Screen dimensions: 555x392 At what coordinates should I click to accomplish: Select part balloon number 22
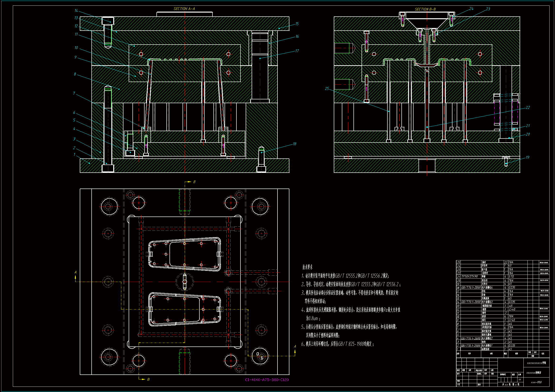[x=527, y=107]
